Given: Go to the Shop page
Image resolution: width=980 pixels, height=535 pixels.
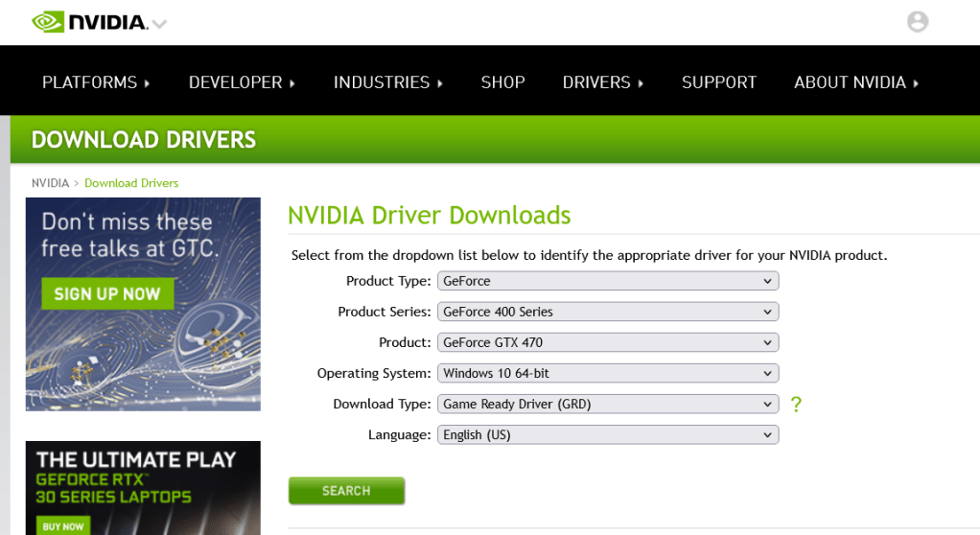Looking at the screenshot, I should coord(502,82).
